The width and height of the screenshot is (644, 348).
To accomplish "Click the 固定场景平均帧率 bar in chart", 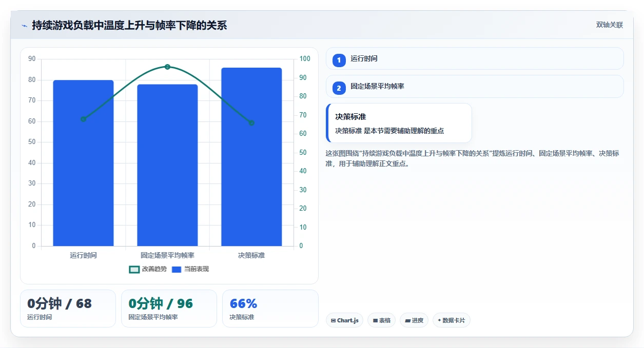I will [167, 165].
